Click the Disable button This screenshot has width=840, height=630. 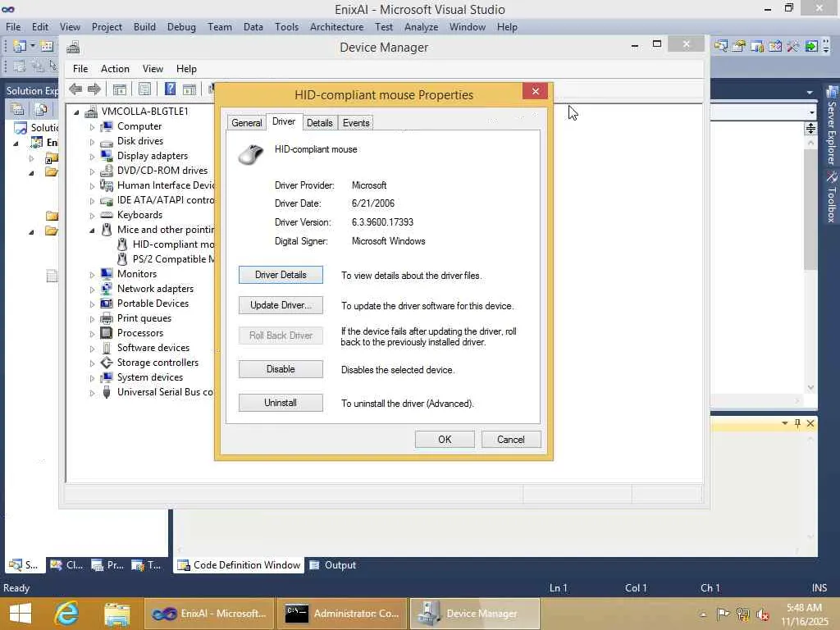(x=281, y=369)
